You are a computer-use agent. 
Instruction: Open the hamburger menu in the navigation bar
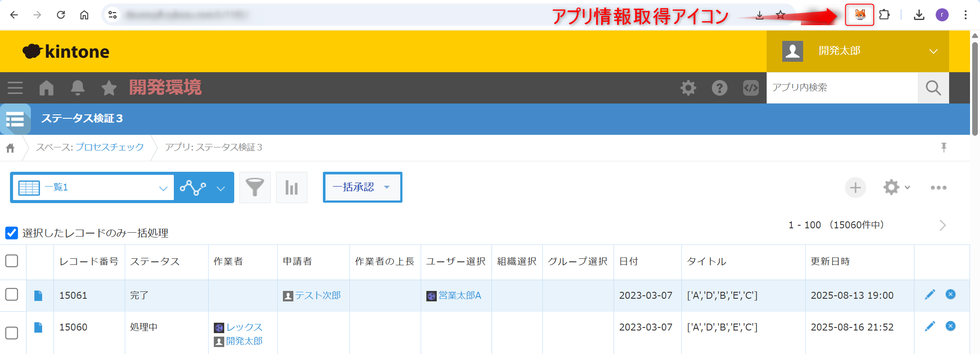click(x=15, y=88)
